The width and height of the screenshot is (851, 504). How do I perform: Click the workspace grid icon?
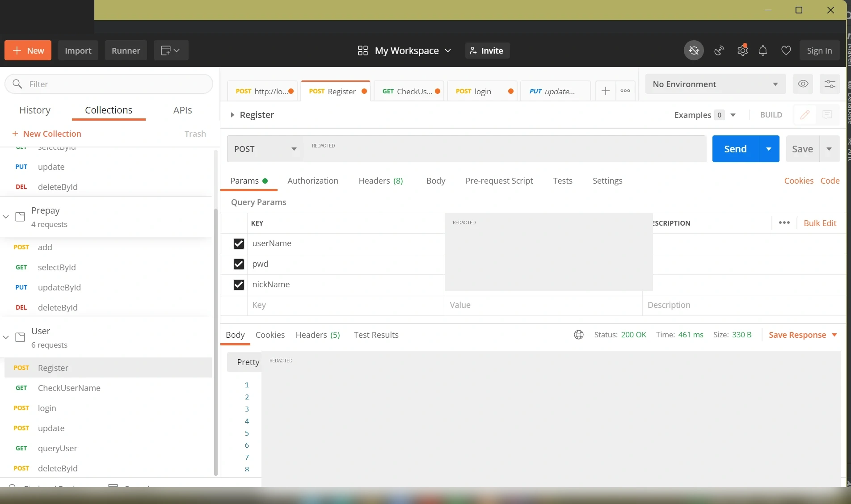(x=362, y=50)
